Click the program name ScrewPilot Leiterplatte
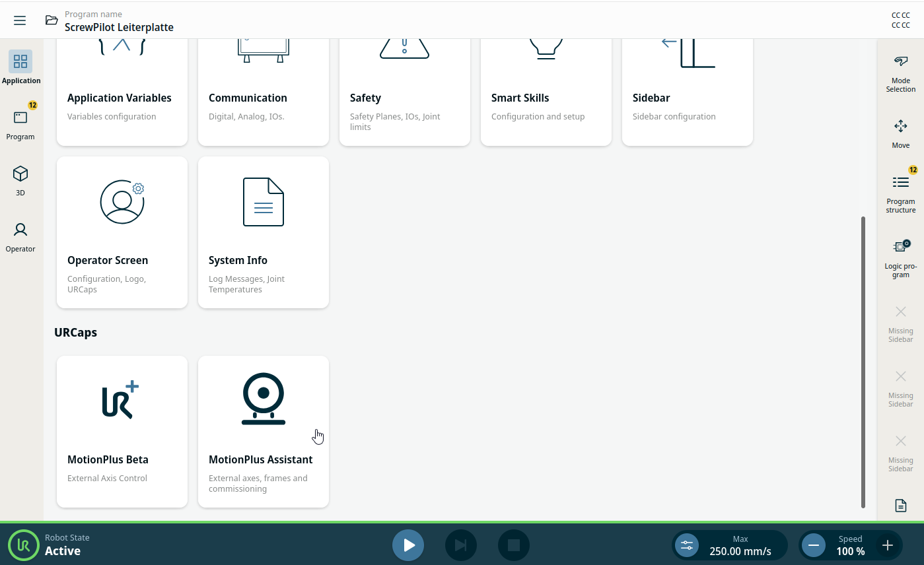 (x=119, y=28)
